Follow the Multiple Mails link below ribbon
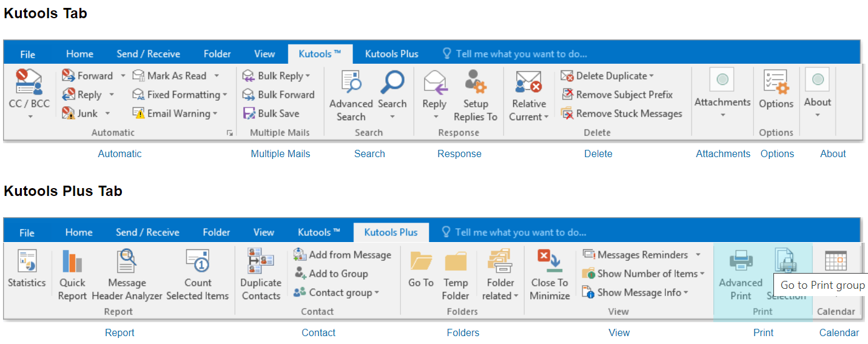This screenshot has height=344, width=868. click(x=280, y=154)
